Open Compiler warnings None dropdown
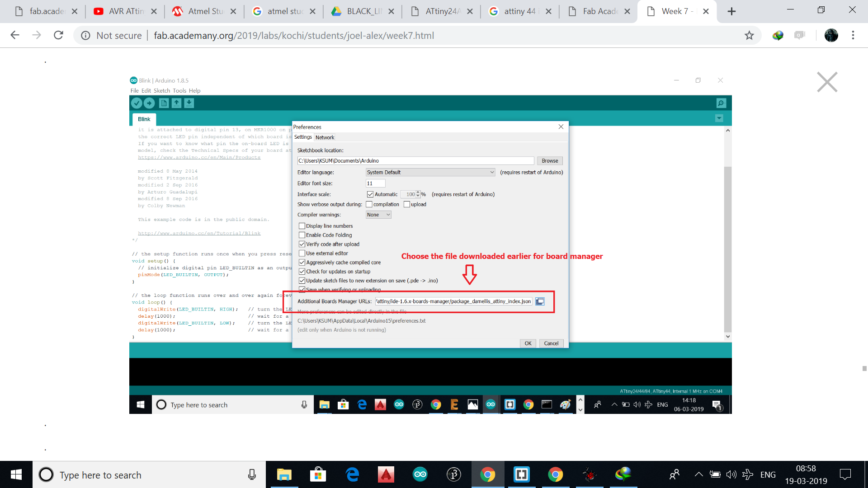Image resolution: width=868 pixels, height=488 pixels. 378,215
